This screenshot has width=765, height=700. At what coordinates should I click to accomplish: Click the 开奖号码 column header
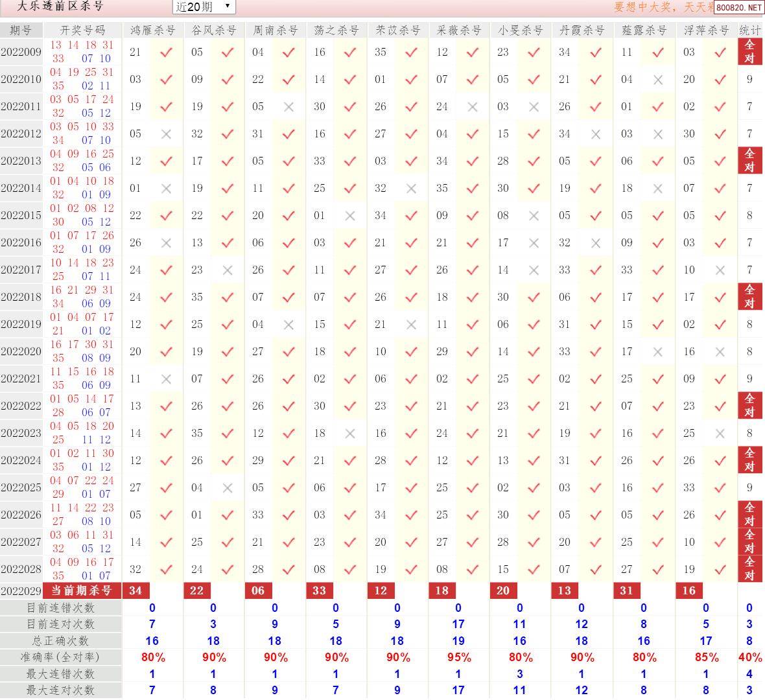point(82,30)
